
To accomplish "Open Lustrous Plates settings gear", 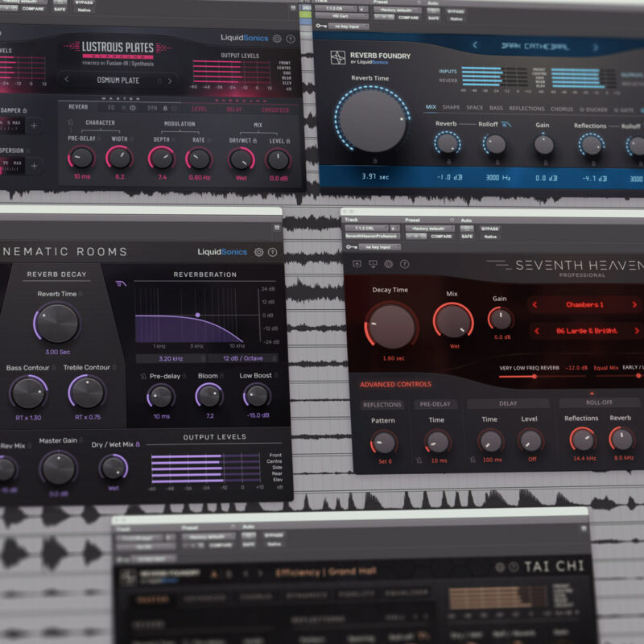I will 277,39.
